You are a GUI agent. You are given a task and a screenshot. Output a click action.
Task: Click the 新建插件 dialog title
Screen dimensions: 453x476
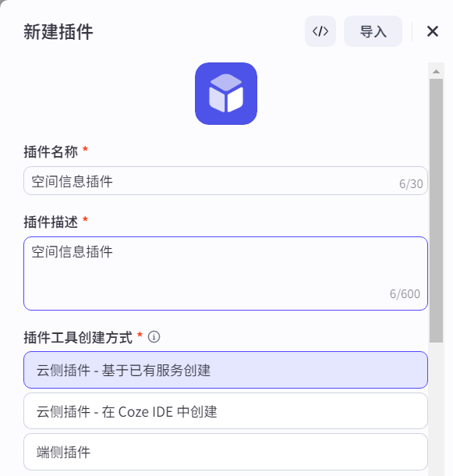58,31
